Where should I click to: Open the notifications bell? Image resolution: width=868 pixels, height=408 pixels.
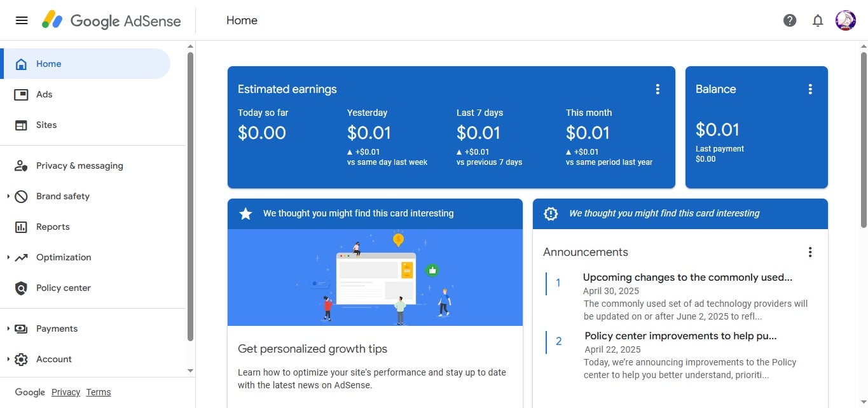tap(818, 20)
